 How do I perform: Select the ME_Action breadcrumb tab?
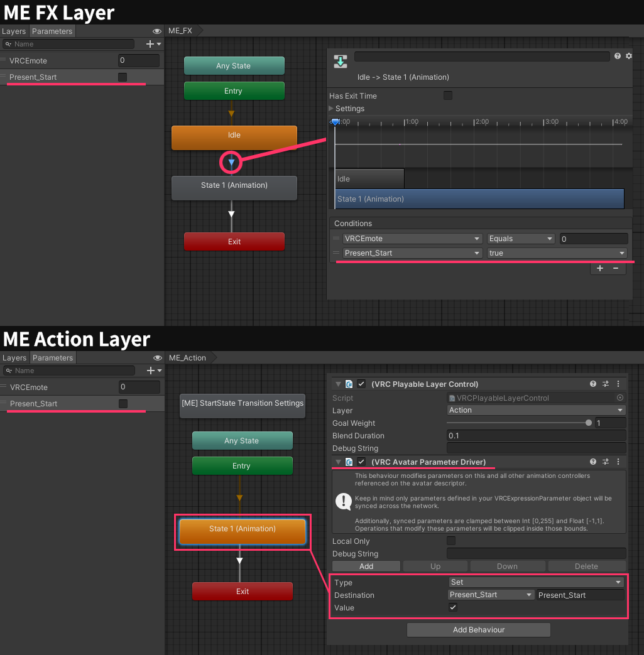pos(187,357)
